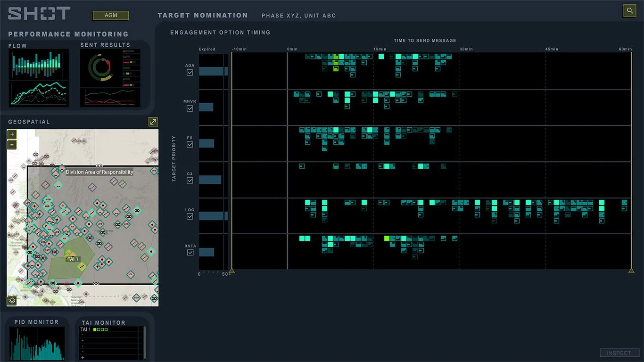Screen dimensions: 644x362
Task: Disable the RSTA checkbox
Action: point(190,252)
